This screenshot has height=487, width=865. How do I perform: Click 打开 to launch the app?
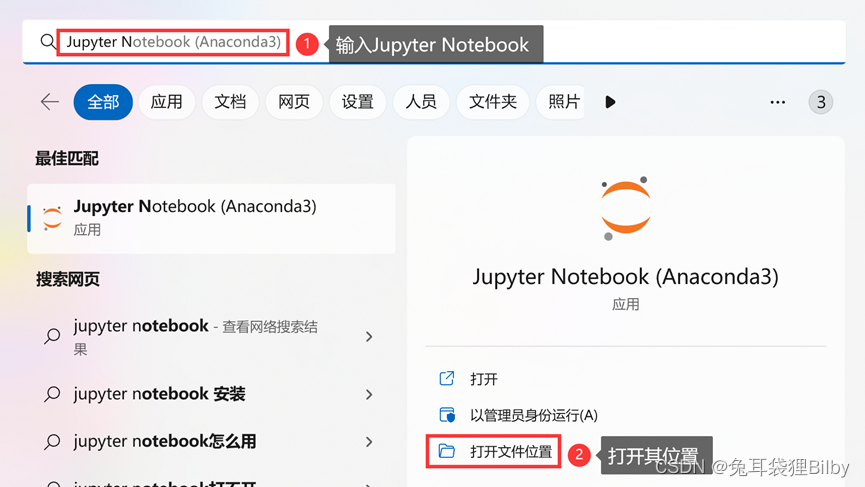(x=484, y=379)
